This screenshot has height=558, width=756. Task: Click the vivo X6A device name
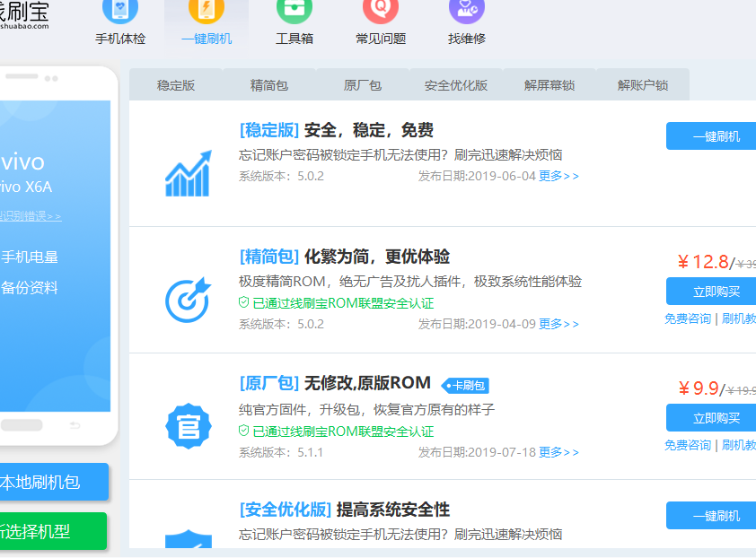(x=26, y=187)
